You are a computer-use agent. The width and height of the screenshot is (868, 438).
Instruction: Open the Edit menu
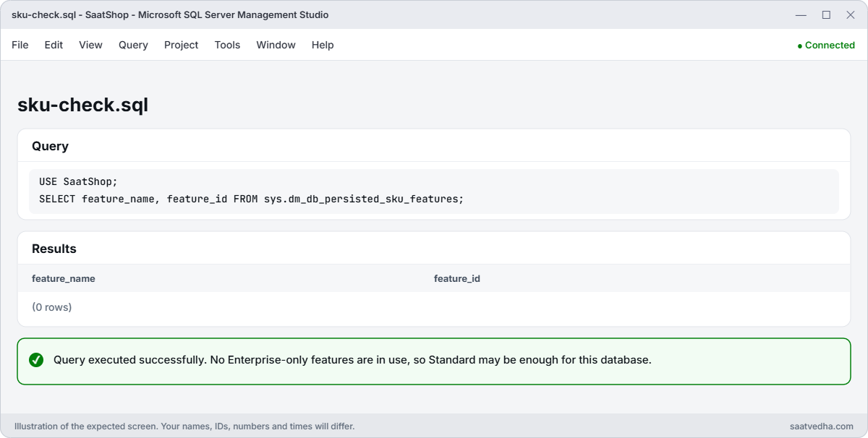pyautogui.click(x=54, y=45)
